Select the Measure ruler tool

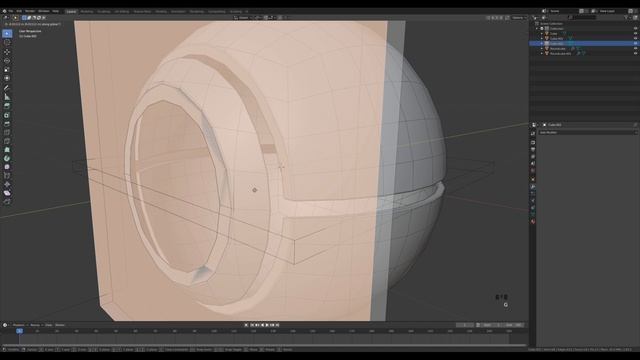pyautogui.click(x=7, y=97)
